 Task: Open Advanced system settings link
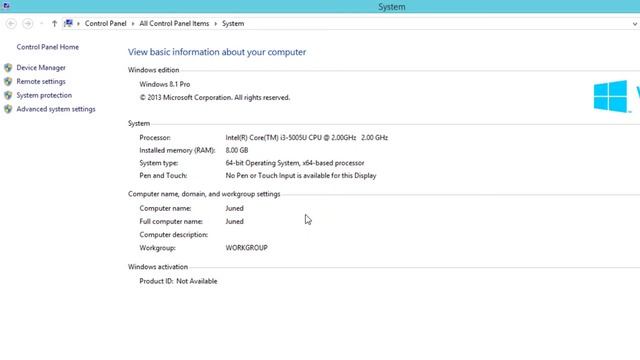[56, 109]
